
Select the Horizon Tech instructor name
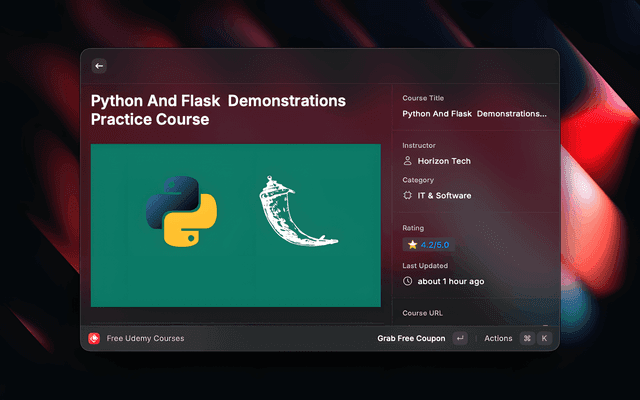point(444,161)
